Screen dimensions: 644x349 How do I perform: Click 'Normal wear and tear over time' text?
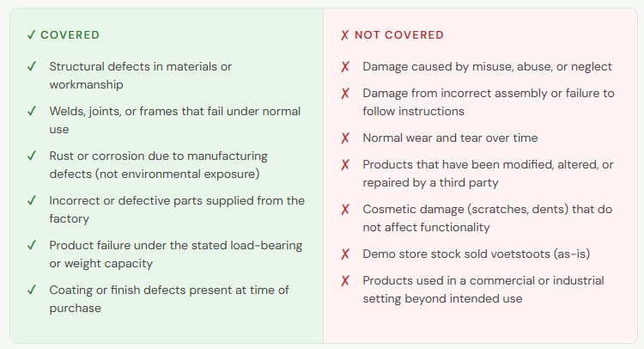[450, 138]
